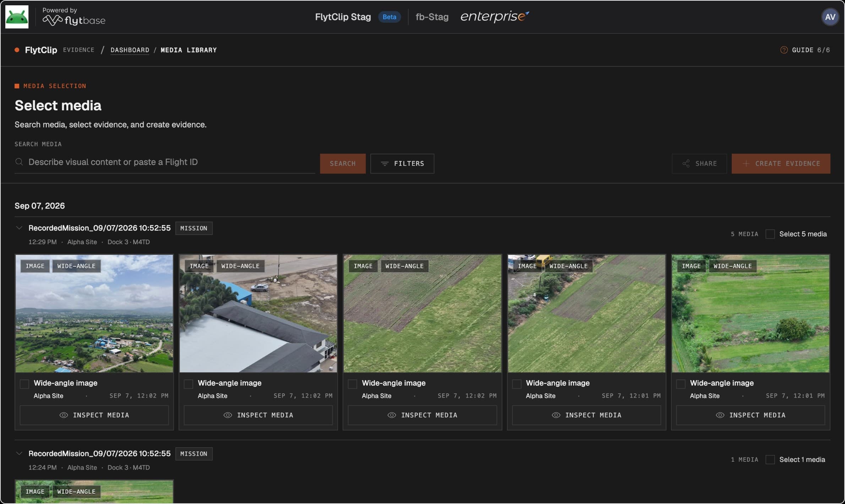Inspect media for fourth card with vehicles

pyautogui.click(x=587, y=415)
